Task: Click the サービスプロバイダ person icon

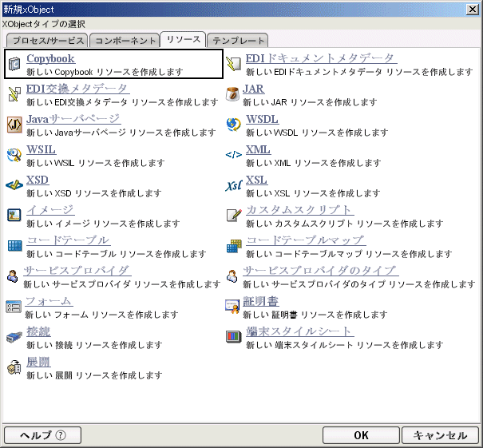Action: [13, 276]
